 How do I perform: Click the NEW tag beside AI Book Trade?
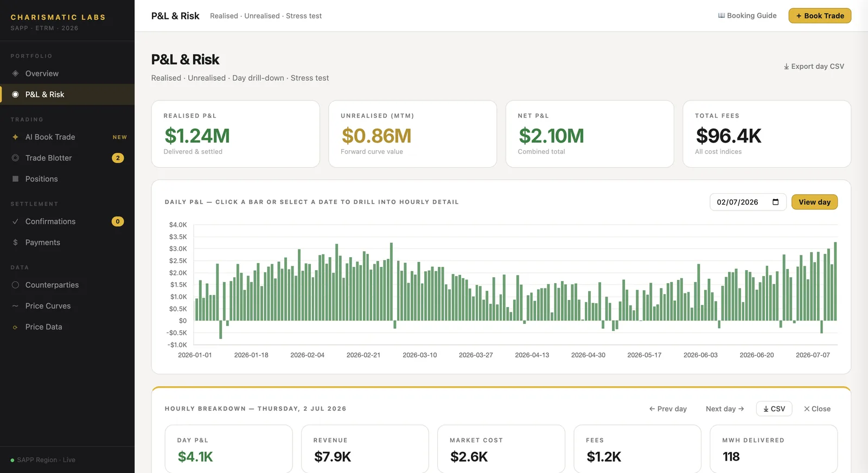[120, 137]
